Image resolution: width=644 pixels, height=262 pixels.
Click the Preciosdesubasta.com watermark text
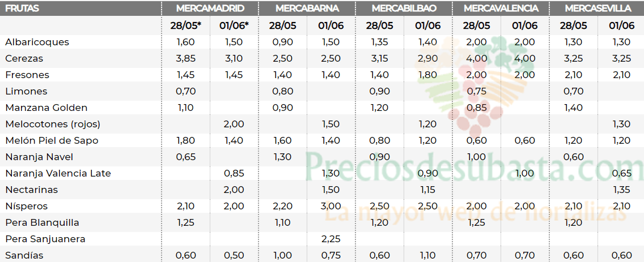click(x=474, y=167)
